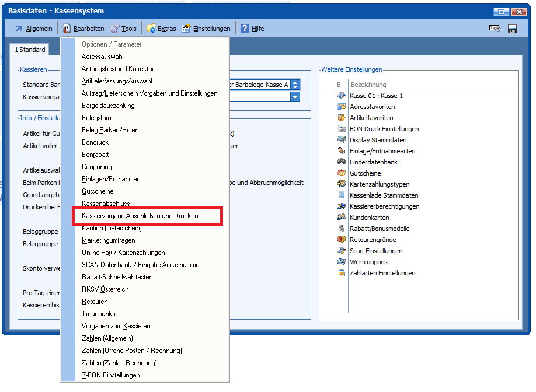This screenshot has height=392, width=536.
Task: Click the search icon beside the save icon
Action: [x=495, y=29]
